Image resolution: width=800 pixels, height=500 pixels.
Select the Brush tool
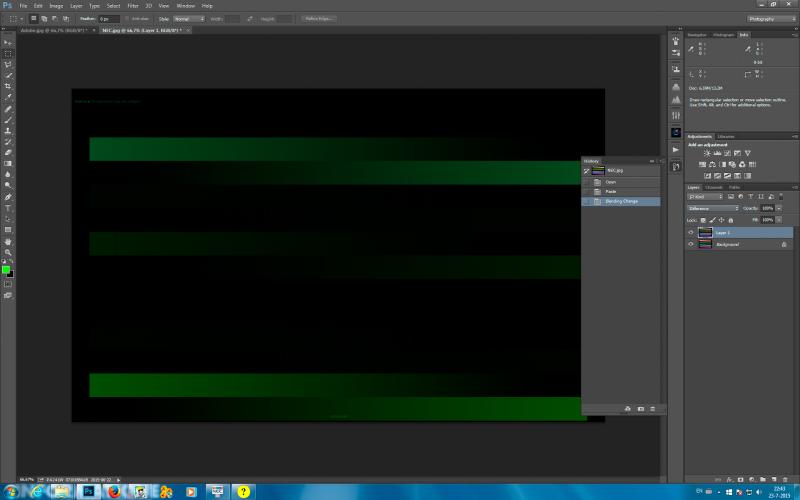point(8,120)
